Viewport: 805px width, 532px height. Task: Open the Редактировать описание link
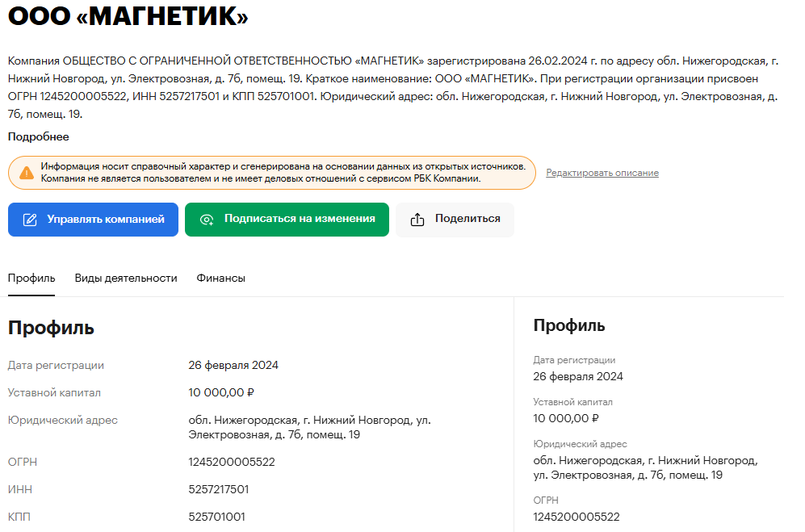click(x=602, y=173)
